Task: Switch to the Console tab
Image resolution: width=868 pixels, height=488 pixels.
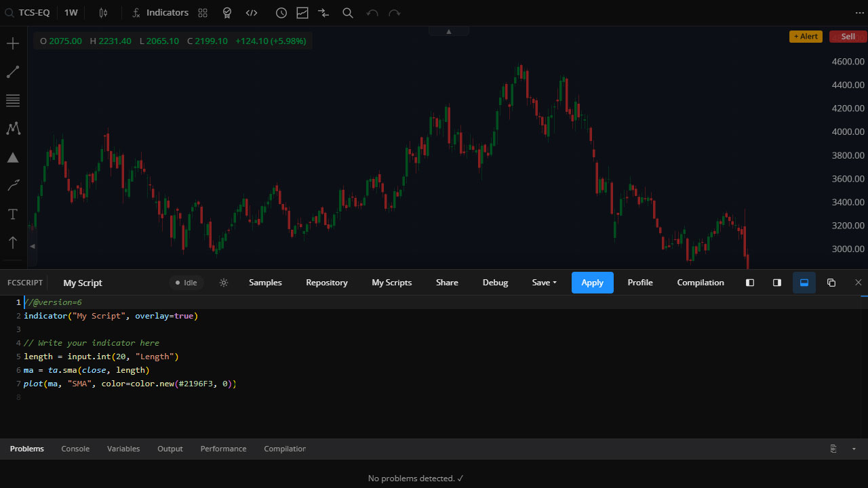Action: [75, 449]
